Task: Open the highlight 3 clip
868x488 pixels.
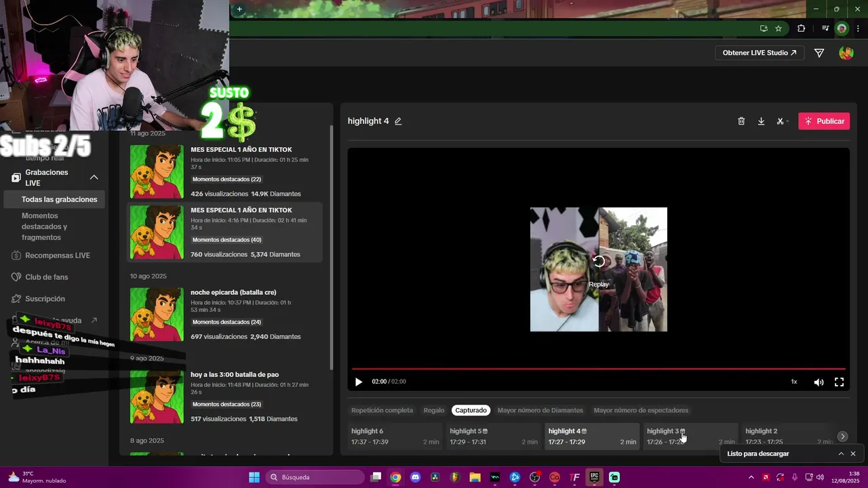Action: pos(690,436)
